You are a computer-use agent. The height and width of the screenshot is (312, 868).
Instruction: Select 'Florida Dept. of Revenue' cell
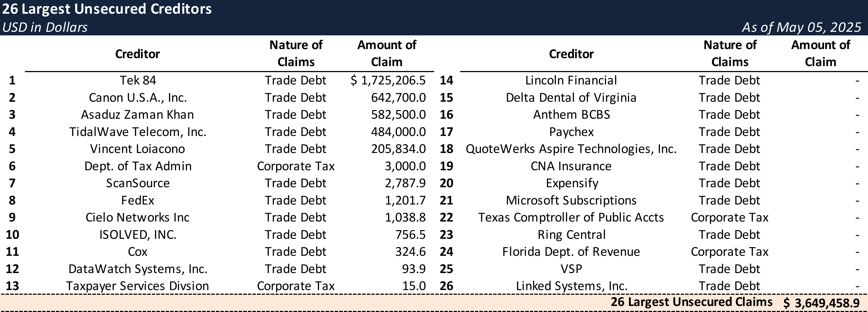coord(571,252)
